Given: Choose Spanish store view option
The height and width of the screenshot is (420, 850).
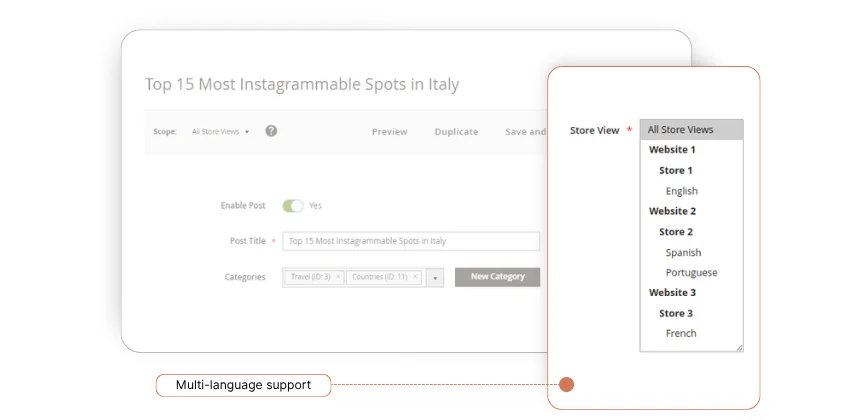Looking at the screenshot, I should pos(683,253).
